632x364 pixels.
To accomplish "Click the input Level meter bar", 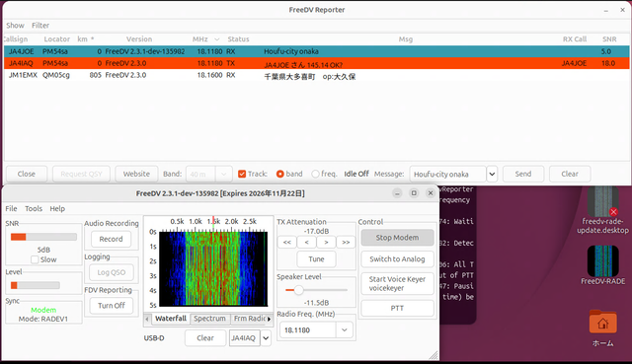I will click(36, 285).
